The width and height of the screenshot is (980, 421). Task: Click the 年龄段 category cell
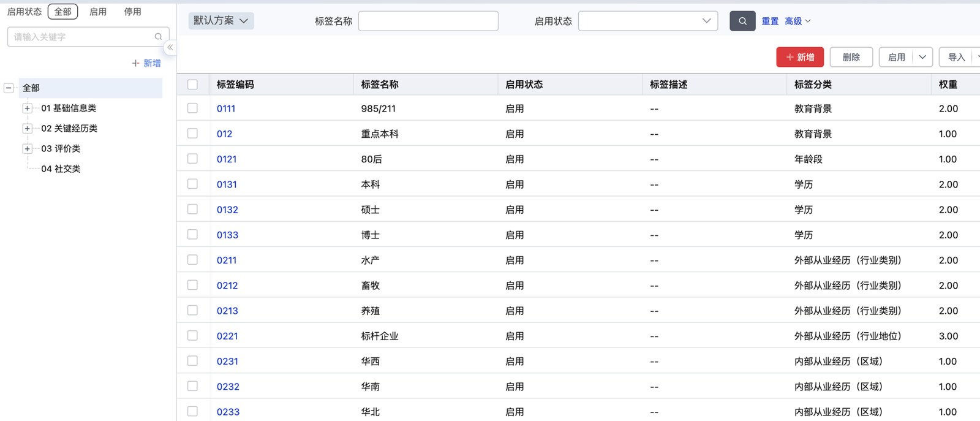coord(809,159)
